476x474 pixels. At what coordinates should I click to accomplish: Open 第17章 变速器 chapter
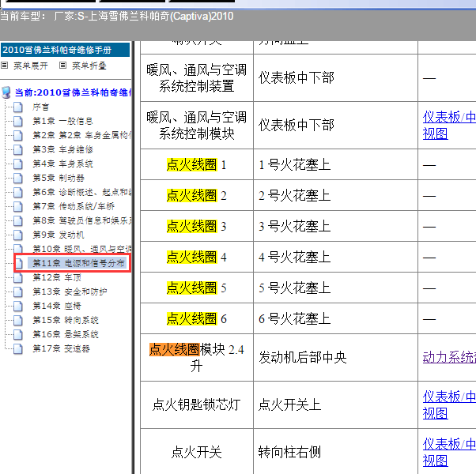point(61,348)
